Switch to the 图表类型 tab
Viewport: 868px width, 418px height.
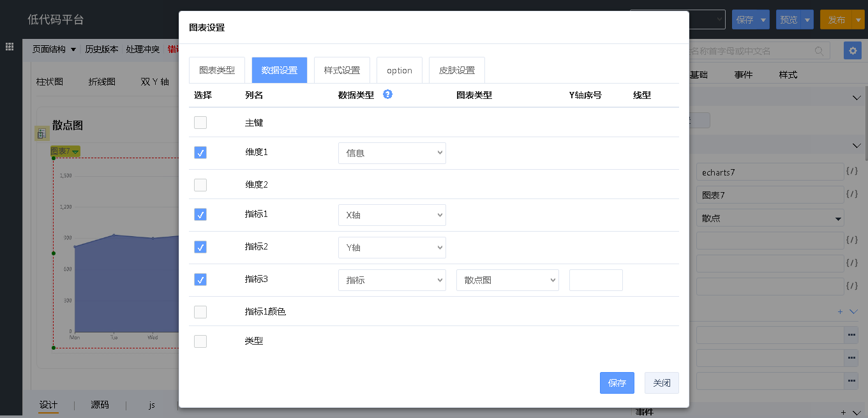(217, 70)
